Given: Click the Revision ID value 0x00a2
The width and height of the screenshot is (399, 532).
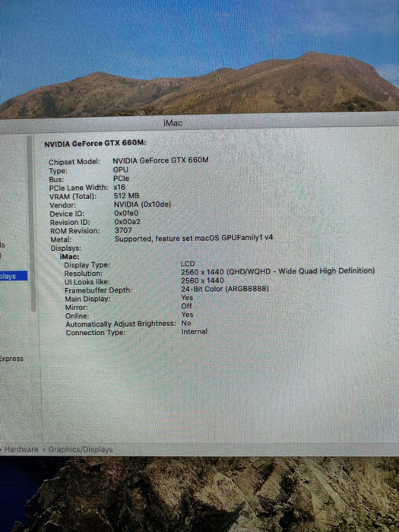Looking at the screenshot, I should click(127, 222).
